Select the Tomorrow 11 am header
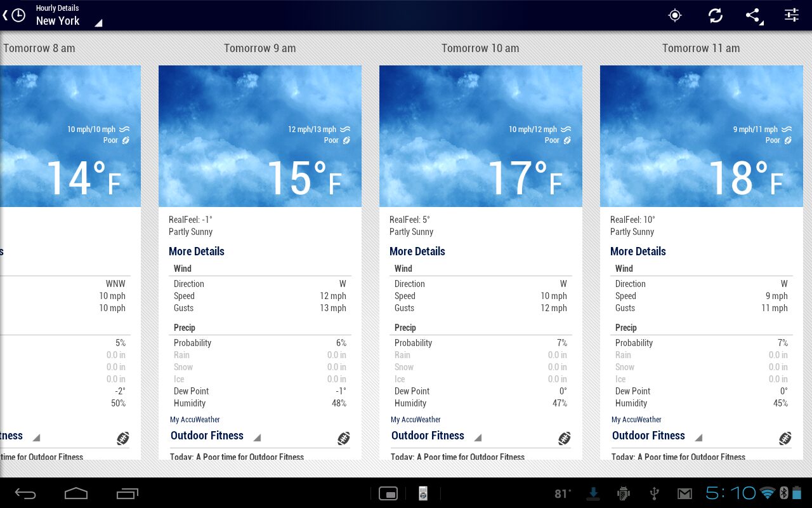The width and height of the screenshot is (812, 508). (x=701, y=48)
